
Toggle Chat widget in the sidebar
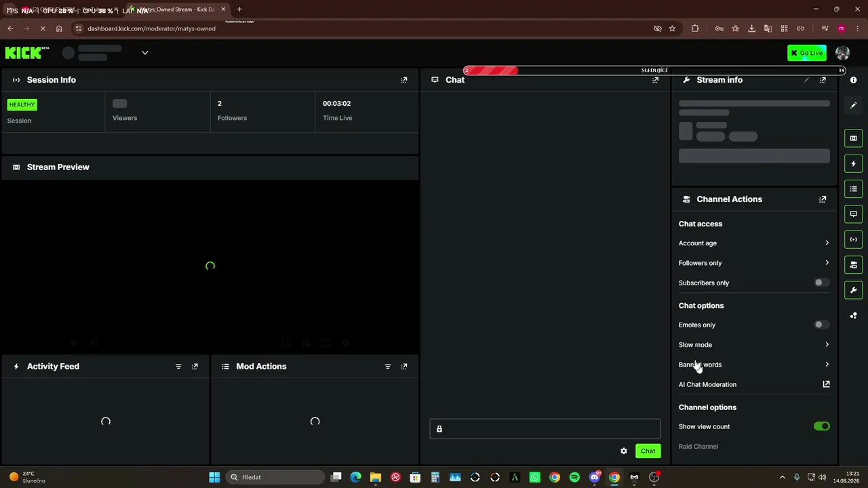(854, 214)
